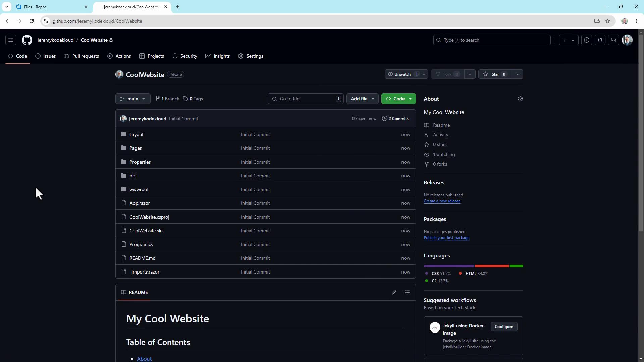Viewport: 644px width, 362px height.
Task: Focus the Go to file search field
Action: coord(306,99)
